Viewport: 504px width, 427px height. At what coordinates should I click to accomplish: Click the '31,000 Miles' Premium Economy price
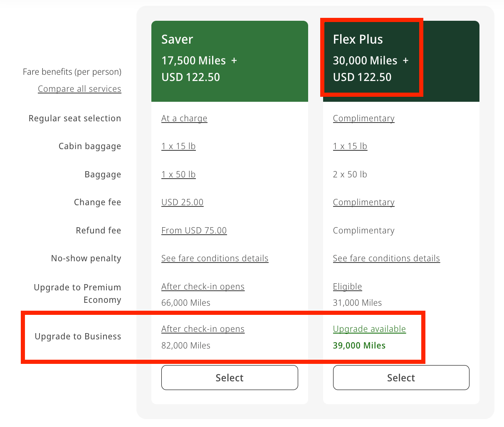[358, 303]
